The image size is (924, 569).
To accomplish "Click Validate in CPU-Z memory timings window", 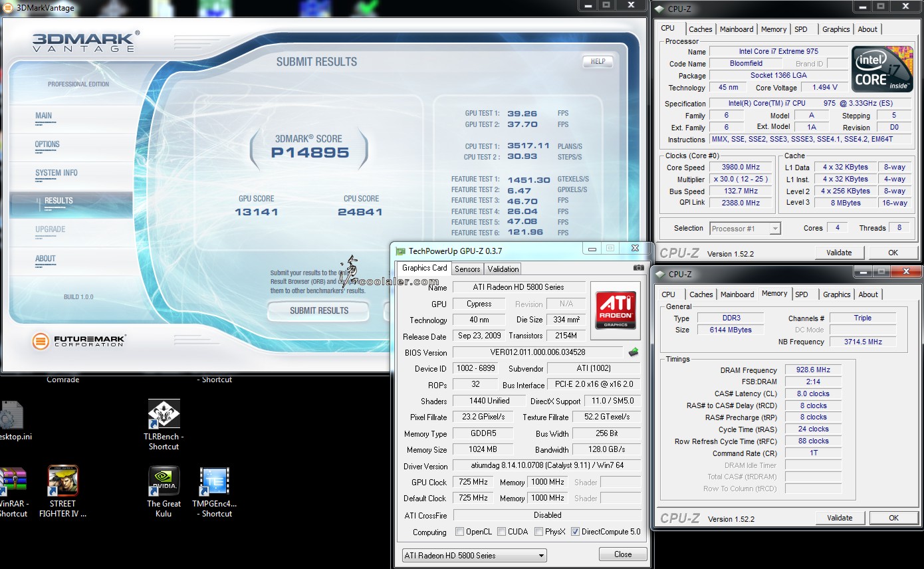I will 840,518.
